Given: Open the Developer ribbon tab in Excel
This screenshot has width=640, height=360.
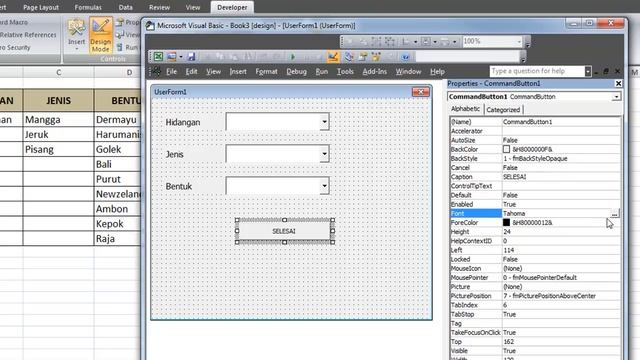Looking at the screenshot, I should (x=232, y=7).
